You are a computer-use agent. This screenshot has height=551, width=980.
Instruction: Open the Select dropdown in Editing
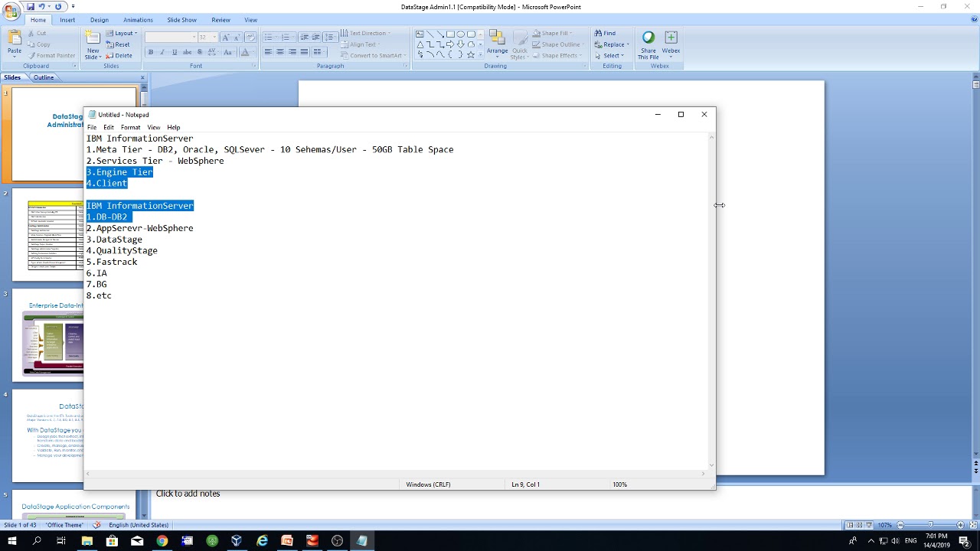[x=610, y=56]
